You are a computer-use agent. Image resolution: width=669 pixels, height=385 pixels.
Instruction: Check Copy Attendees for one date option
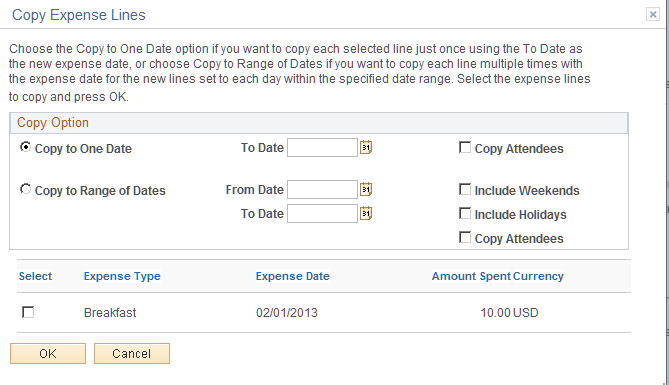click(x=465, y=148)
